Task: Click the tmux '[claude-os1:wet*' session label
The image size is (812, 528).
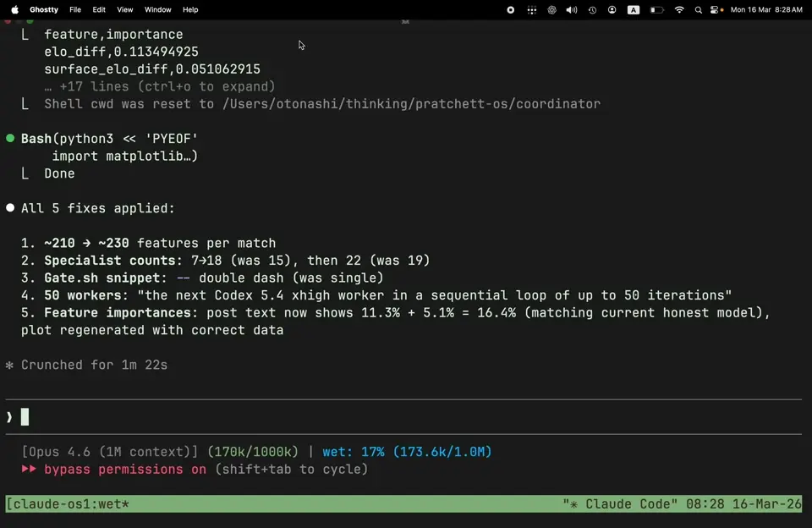Action: [x=68, y=504]
